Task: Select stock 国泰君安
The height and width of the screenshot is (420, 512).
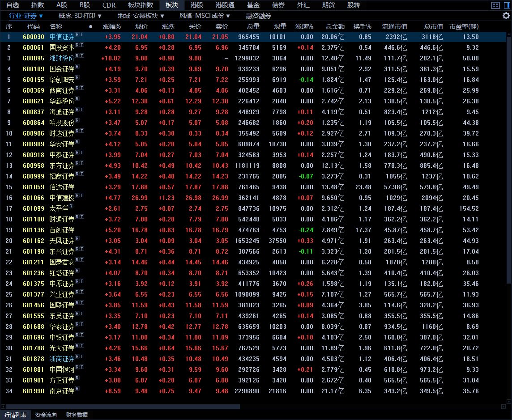Action: point(62,263)
